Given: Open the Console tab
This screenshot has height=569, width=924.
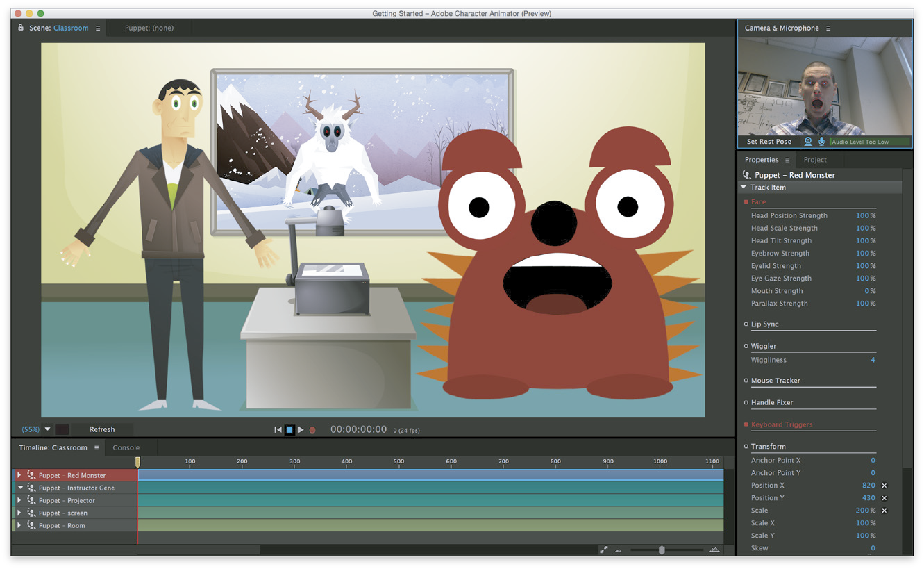Looking at the screenshot, I should tap(126, 447).
